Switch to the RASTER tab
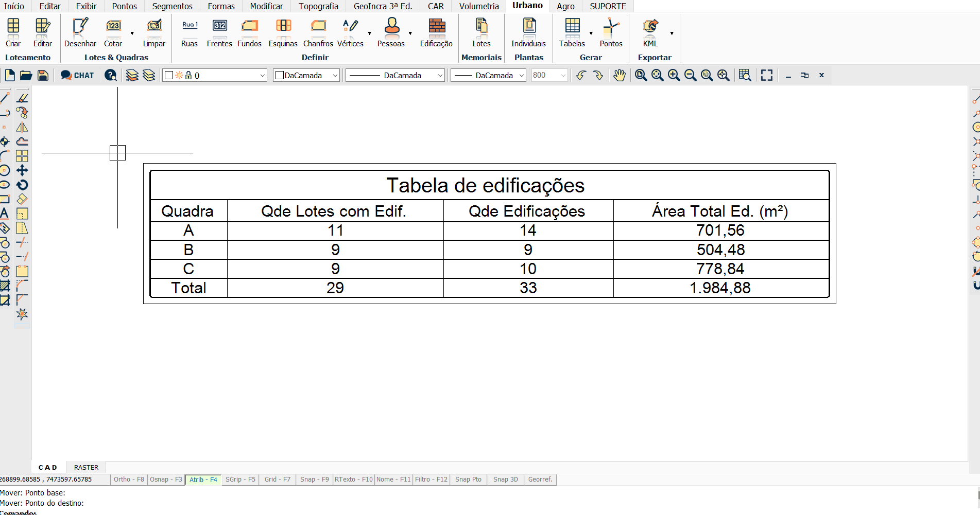The width and height of the screenshot is (980, 515). pos(86,468)
